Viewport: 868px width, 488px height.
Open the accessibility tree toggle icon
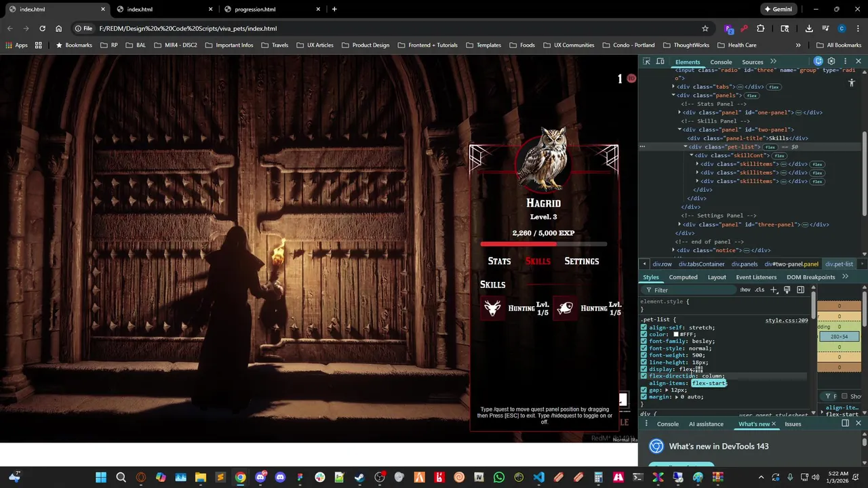(x=852, y=83)
